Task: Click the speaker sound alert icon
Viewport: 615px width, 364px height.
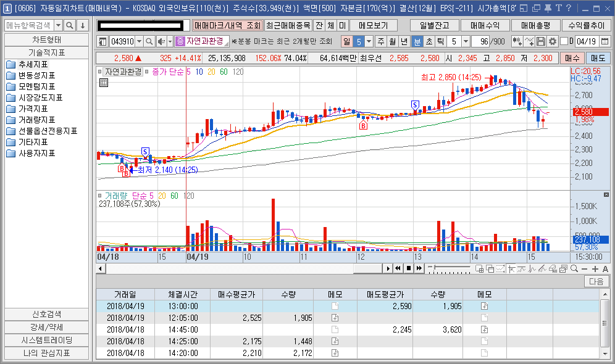Action: coord(161,41)
